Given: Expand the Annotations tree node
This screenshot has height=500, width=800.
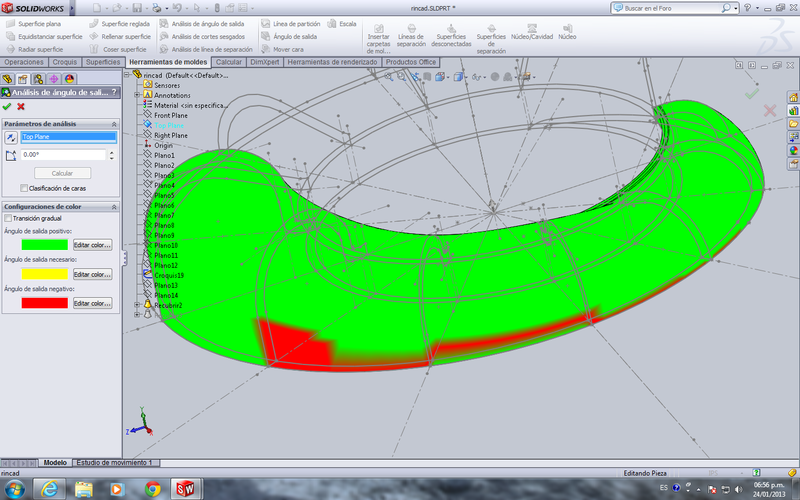Looking at the screenshot, I should (136, 95).
